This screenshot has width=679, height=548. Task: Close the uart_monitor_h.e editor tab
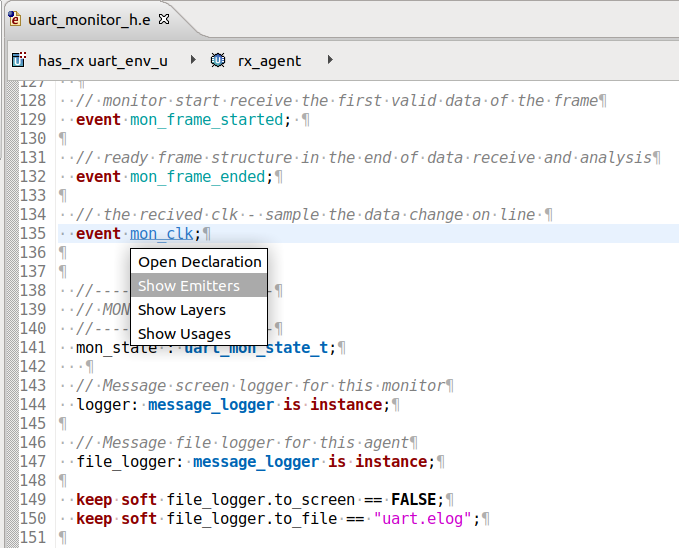(x=164, y=19)
